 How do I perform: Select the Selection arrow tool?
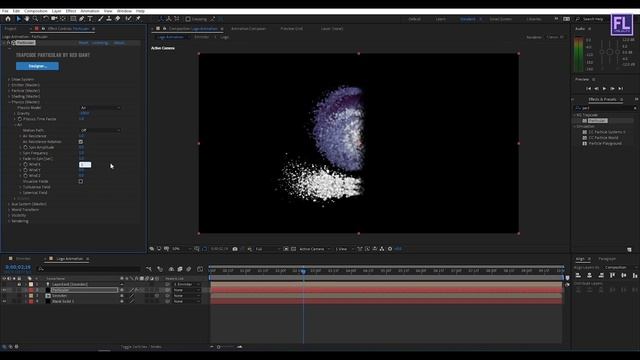[x=18, y=19]
